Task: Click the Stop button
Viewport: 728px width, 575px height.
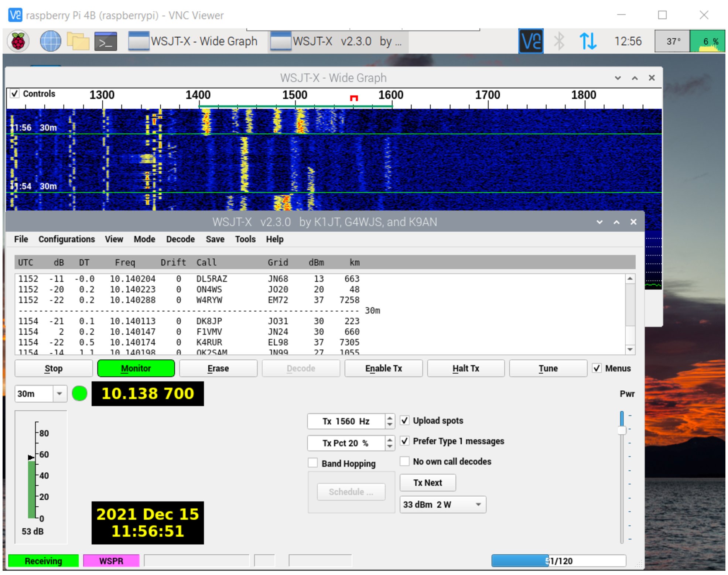Action: 54,369
